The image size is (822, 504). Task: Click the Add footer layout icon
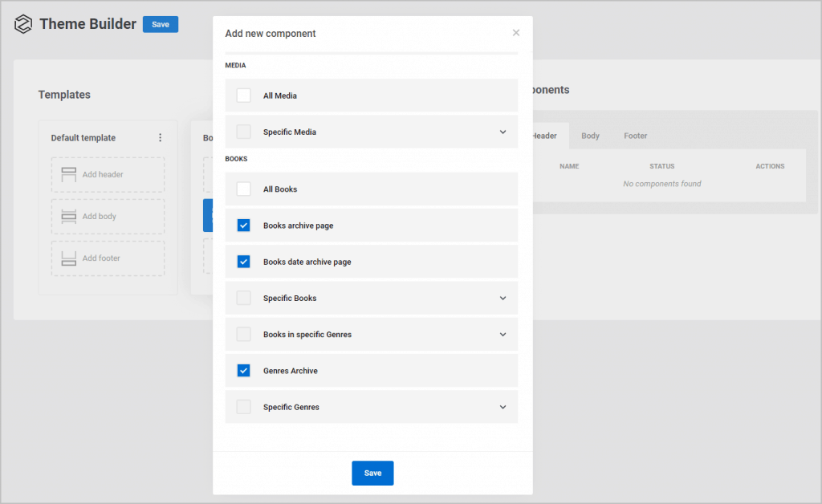69,258
